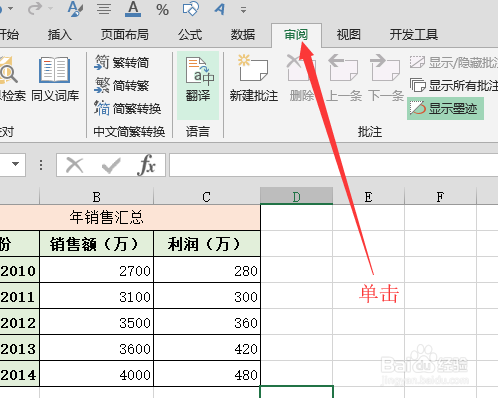The image size is (498, 398).
Task: Convert text with 繁转简
Action: pyautogui.click(x=121, y=62)
